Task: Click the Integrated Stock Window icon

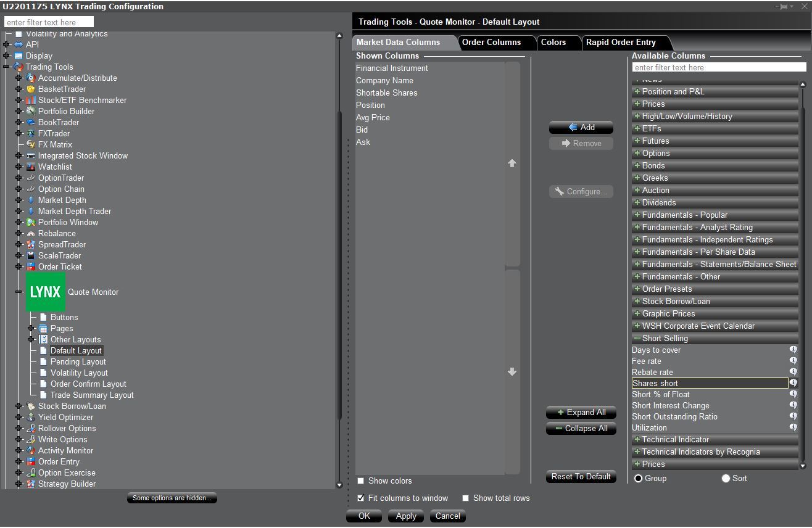Action: 31,156
